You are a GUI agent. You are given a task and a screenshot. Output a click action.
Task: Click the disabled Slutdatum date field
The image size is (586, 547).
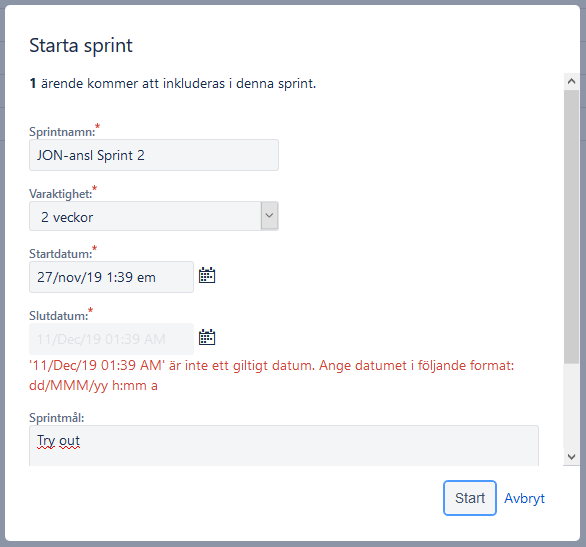pos(111,339)
